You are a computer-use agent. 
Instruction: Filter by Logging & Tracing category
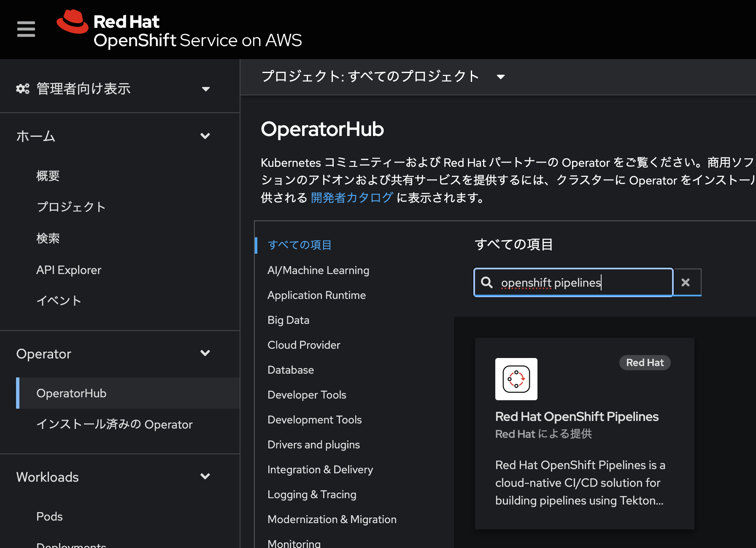(312, 494)
